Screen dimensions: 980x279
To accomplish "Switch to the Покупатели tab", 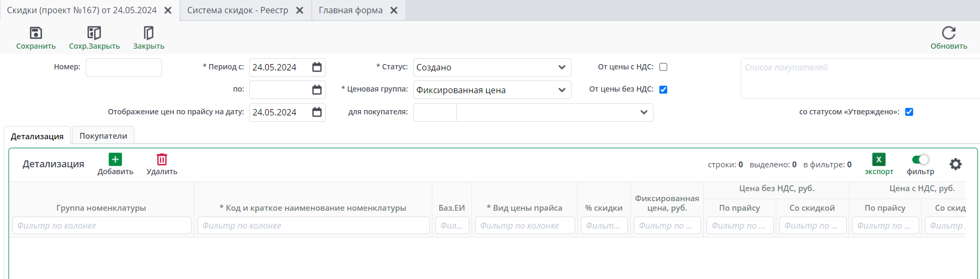I will click(x=103, y=136).
